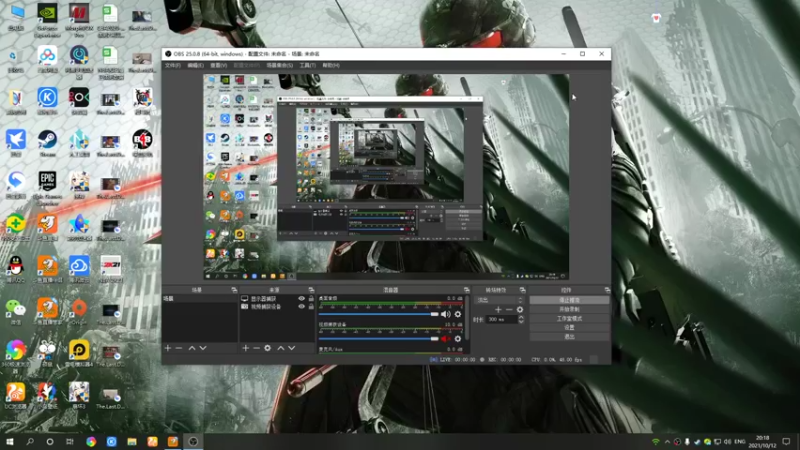Screen dimensions: 800x450
Task: Lock the 视频捕获设备 source
Action: (x=311, y=307)
